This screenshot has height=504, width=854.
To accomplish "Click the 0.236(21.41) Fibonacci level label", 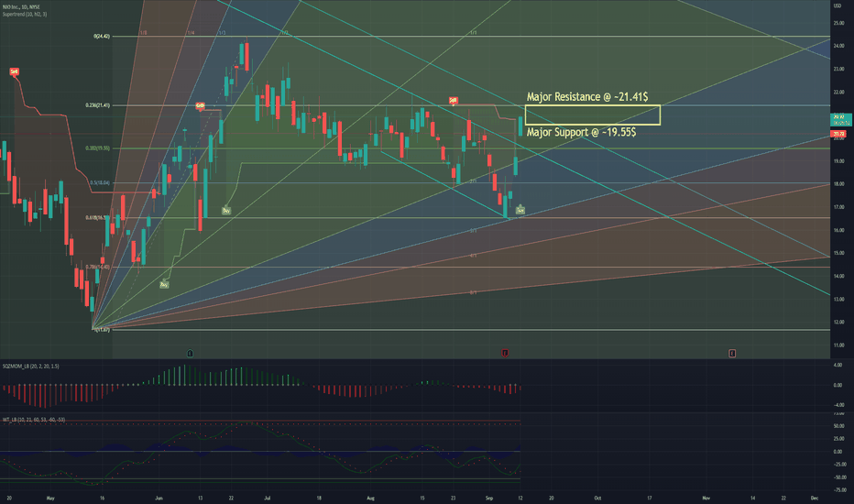I will tap(97, 105).
